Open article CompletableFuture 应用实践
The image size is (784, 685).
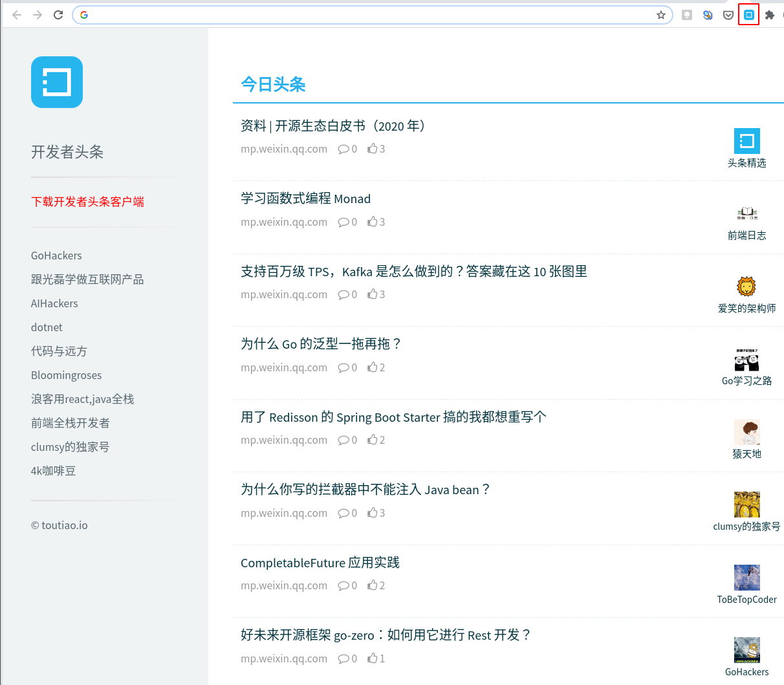(x=320, y=563)
